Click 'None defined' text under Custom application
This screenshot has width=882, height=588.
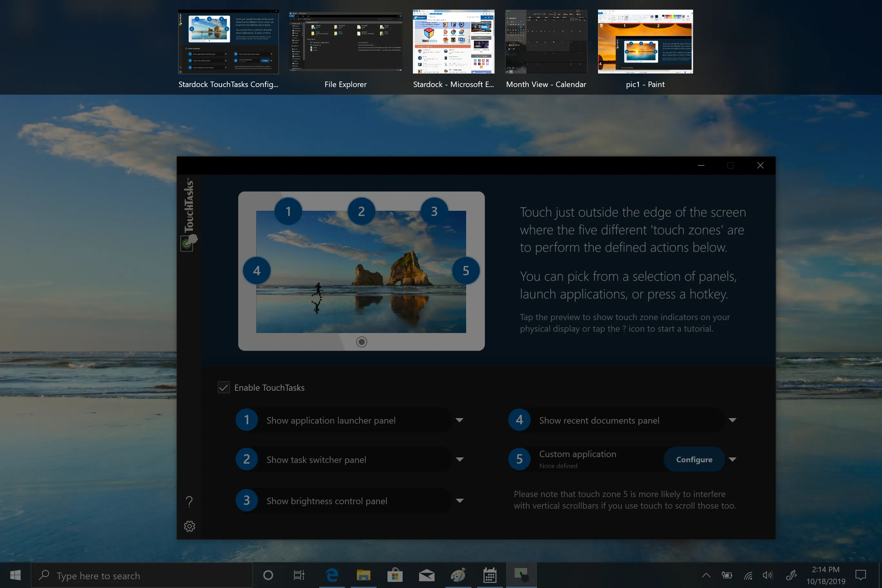[x=558, y=466]
